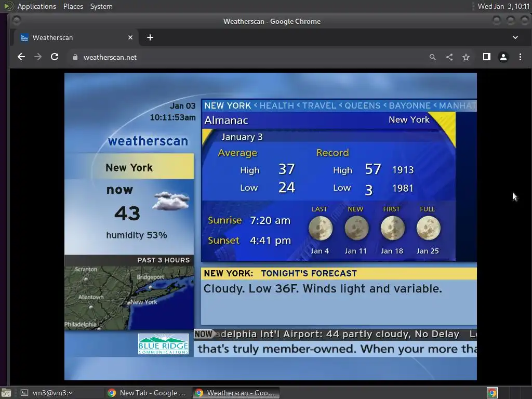
Task: Bookmark this tab with the star
Action: 466,57
